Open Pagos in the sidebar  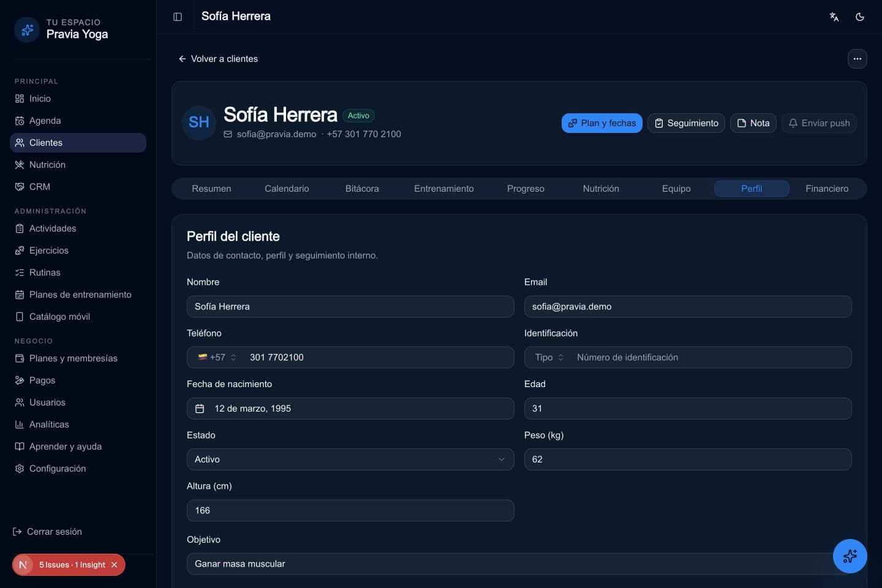(78, 380)
